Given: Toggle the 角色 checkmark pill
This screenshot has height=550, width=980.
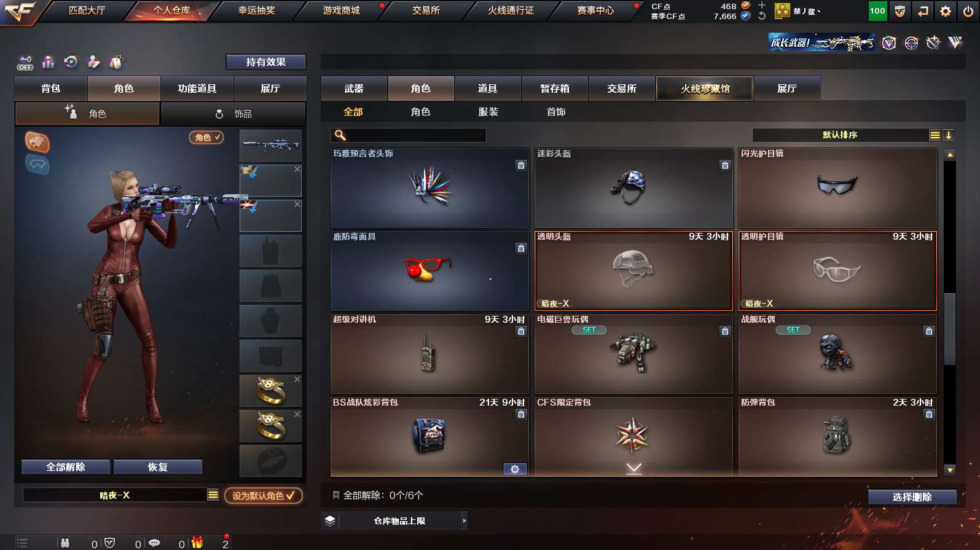Looking at the screenshot, I should coord(206,138).
